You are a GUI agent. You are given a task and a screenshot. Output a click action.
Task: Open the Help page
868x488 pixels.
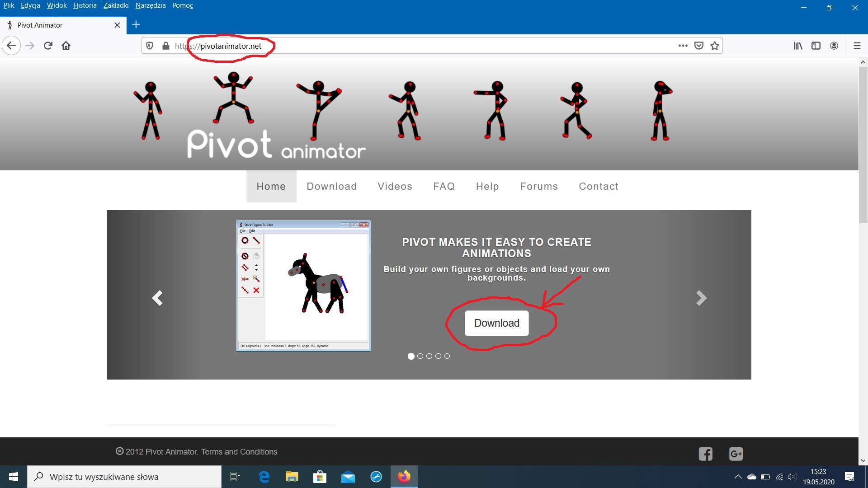[487, 186]
